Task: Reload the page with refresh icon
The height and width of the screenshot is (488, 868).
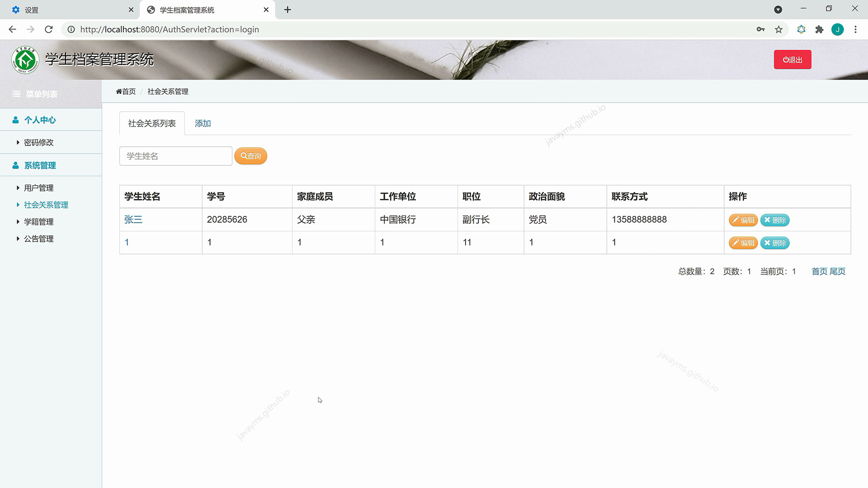Action: pyautogui.click(x=49, y=29)
